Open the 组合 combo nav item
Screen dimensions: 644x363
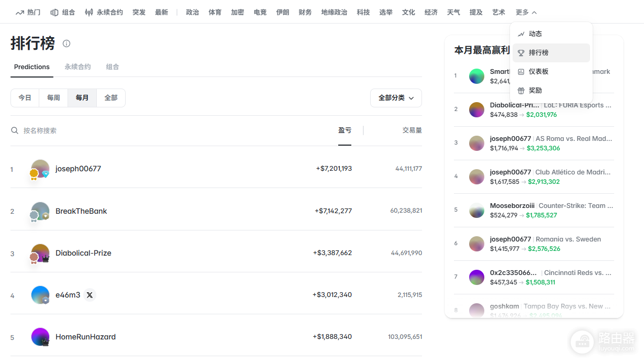(x=63, y=12)
